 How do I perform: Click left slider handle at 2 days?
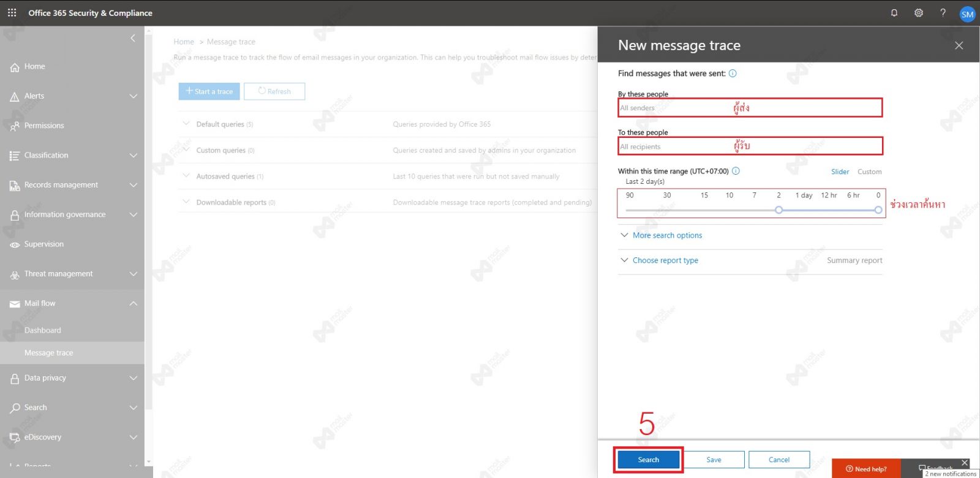coord(778,210)
